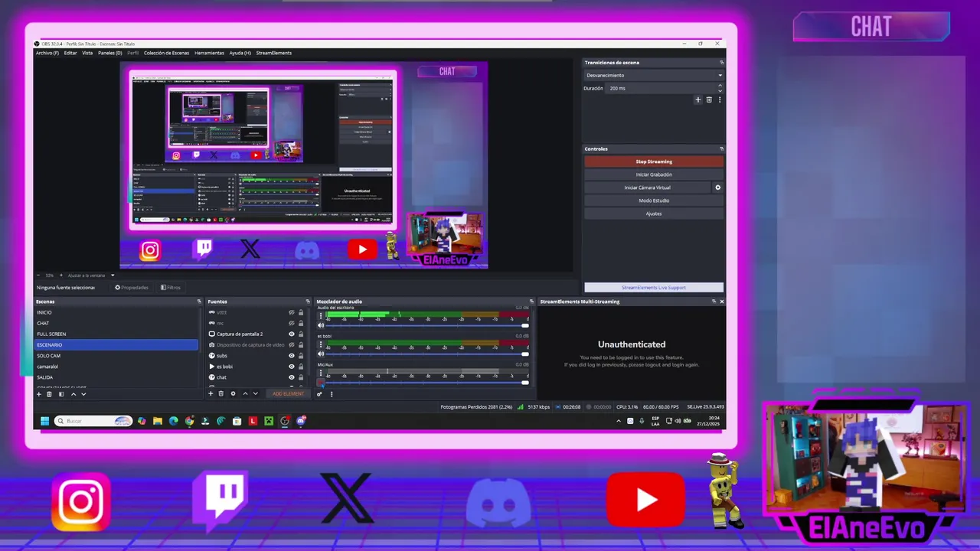
Task: Open Ajustar a la ventana scaling dropdown
Action: click(x=90, y=275)
